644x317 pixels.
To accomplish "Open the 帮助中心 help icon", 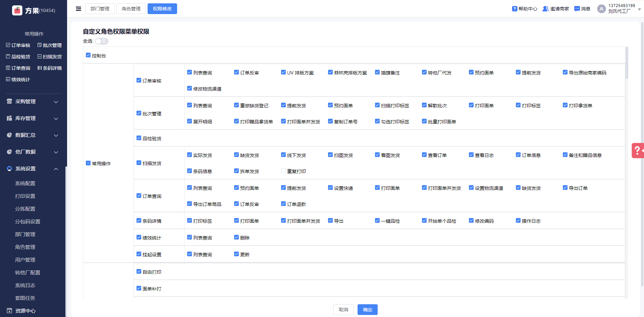I will pos(515,9).
